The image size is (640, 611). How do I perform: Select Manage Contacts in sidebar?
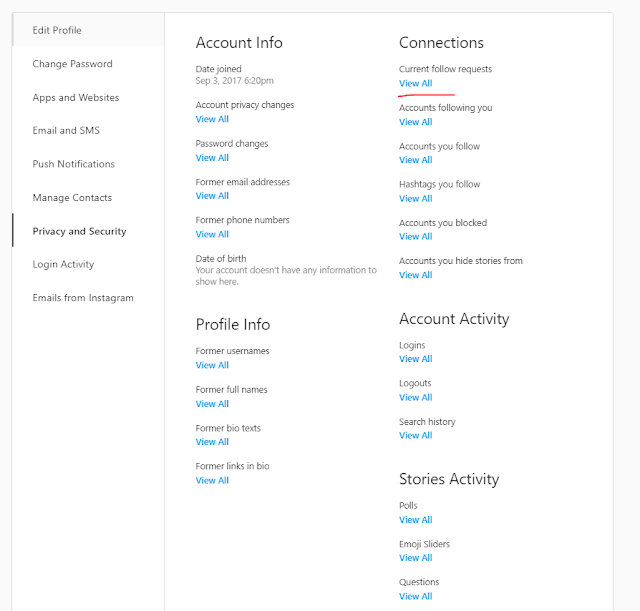tap(72, 197)
